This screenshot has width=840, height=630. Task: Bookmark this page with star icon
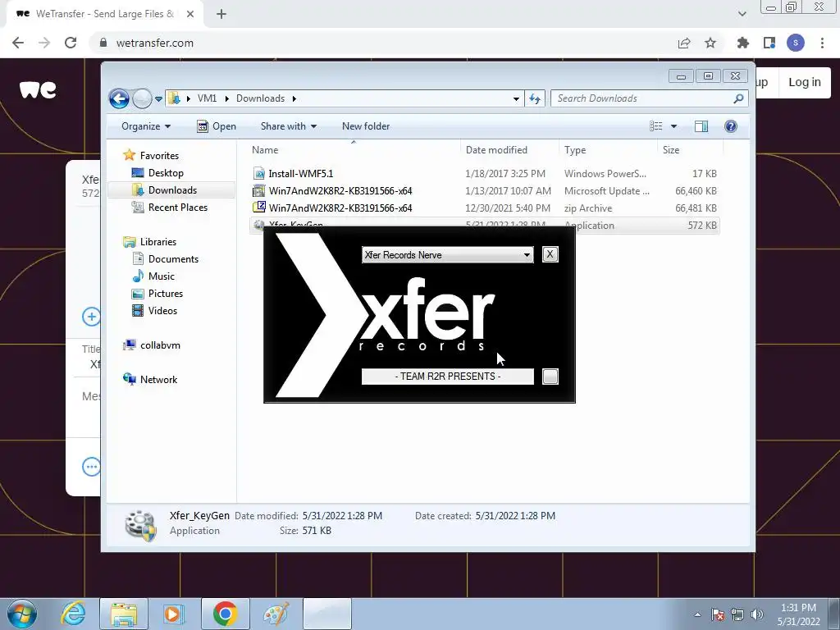coord(710,43)
